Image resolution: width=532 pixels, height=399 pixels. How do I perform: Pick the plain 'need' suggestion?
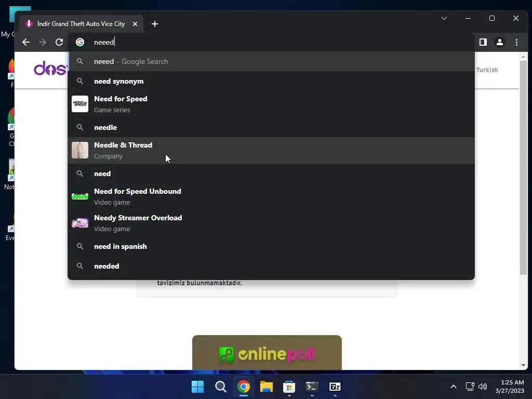271,174
